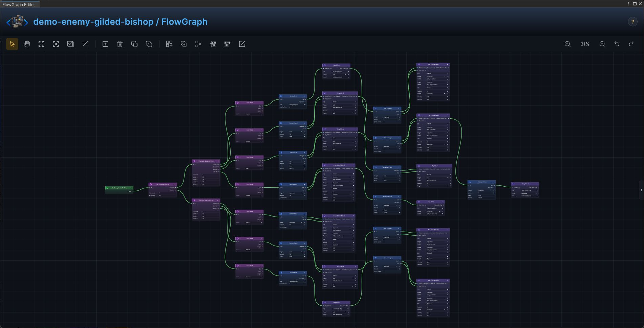Click the edit note pencil icon
The height and width of the screenshot is (328, 644).
pyautogui.click(x=242, y=44)
